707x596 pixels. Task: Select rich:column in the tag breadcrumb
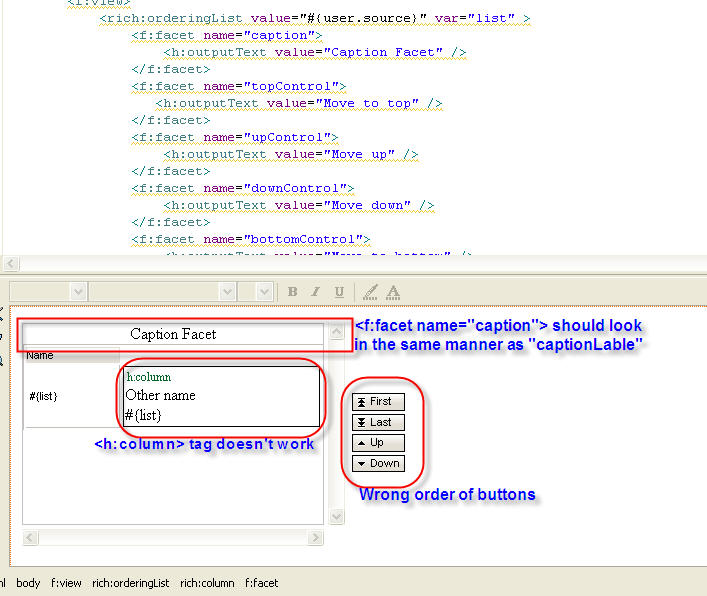(x=207, y=583)
